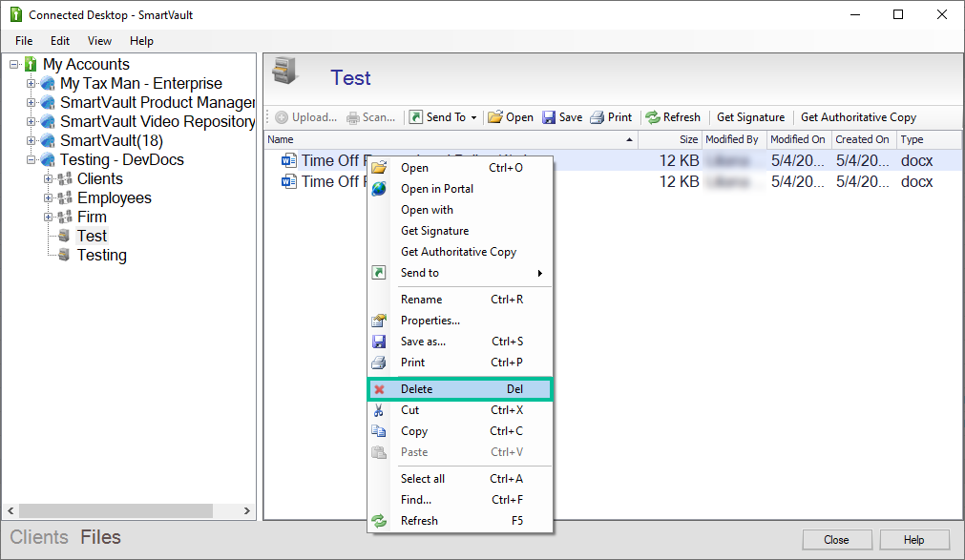Choose Open with from the context menu
Screen dimensions: 965x560
[x=460, y=209]
